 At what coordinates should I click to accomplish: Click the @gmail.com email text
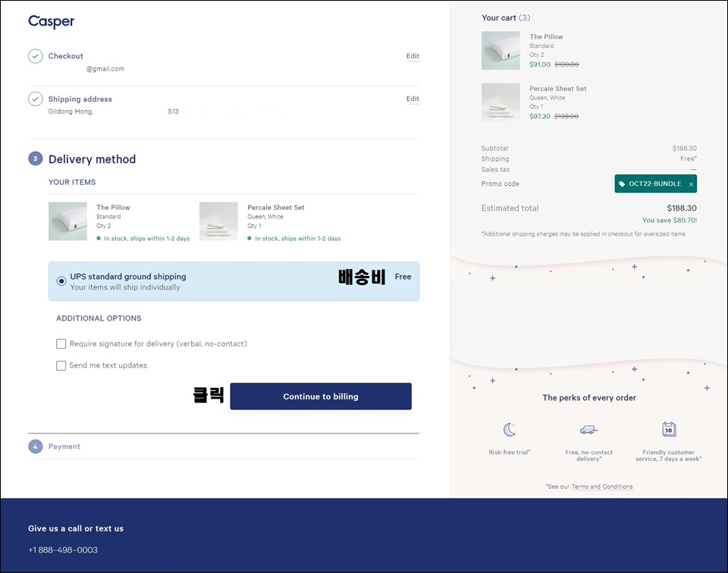tap(105, 69)
